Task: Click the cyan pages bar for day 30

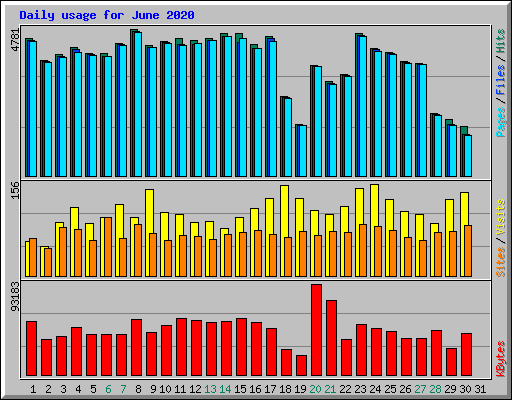Action: click(468, 156)
